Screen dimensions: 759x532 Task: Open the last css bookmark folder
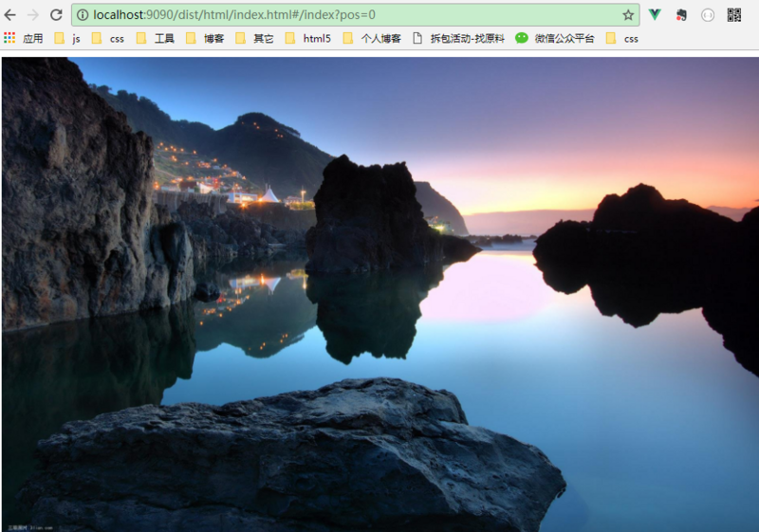[x=622, y=38]
